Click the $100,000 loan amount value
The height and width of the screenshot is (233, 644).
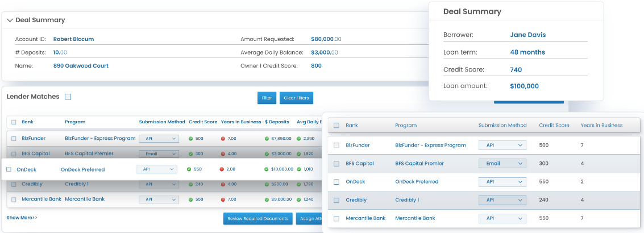(x=524, y=86)
